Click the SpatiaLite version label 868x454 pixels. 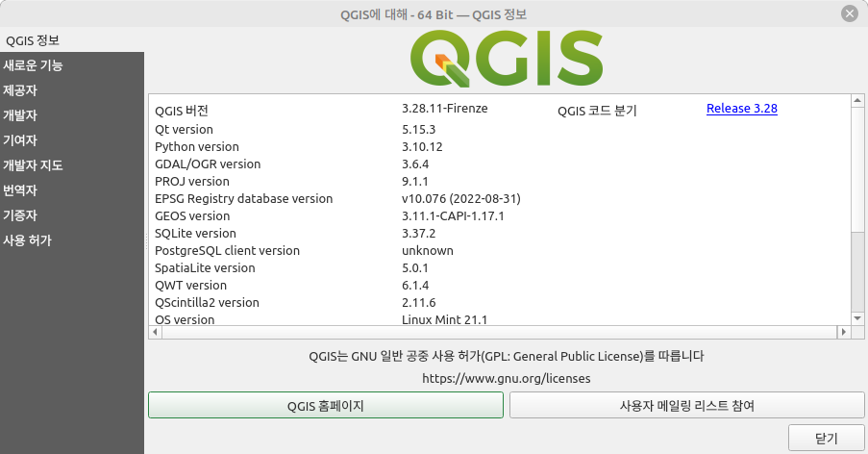coord(205,268)
